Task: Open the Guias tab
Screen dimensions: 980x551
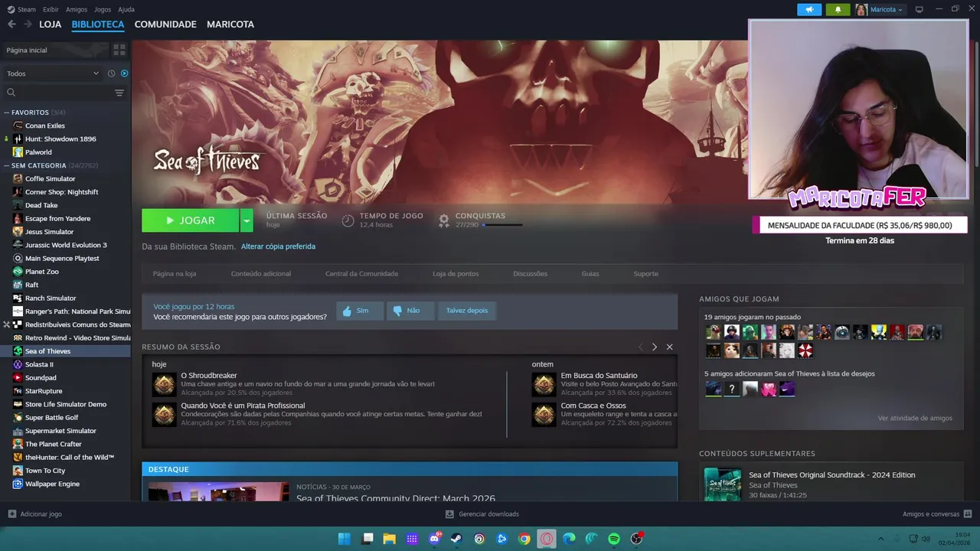Action: 590,273
